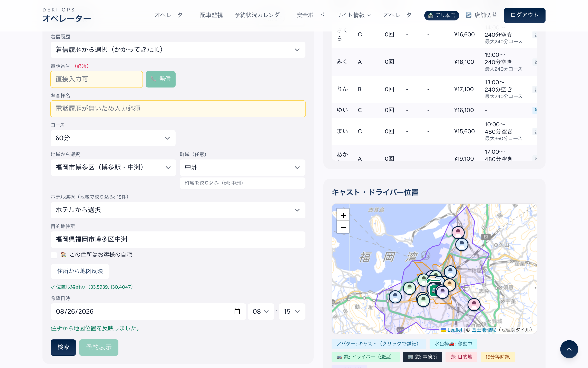Open オペレーター nav item next to 配車監視
This screenshot has width=588, height=368.
click(171, 15)
